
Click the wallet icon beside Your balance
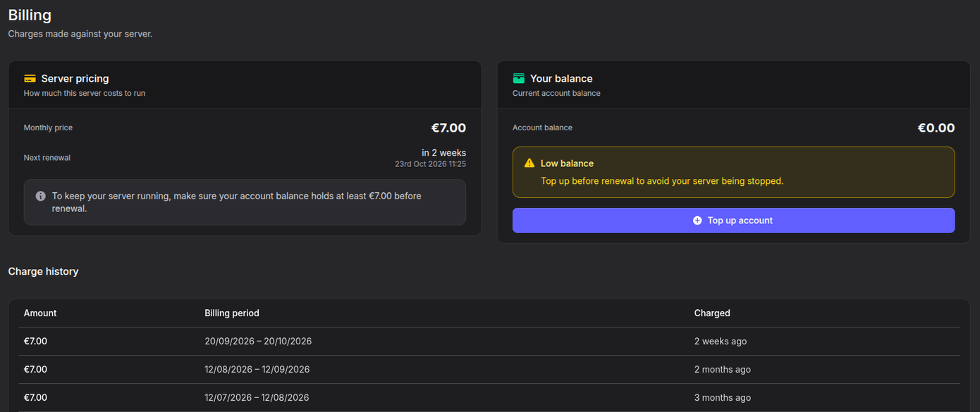tap(519, 79)
